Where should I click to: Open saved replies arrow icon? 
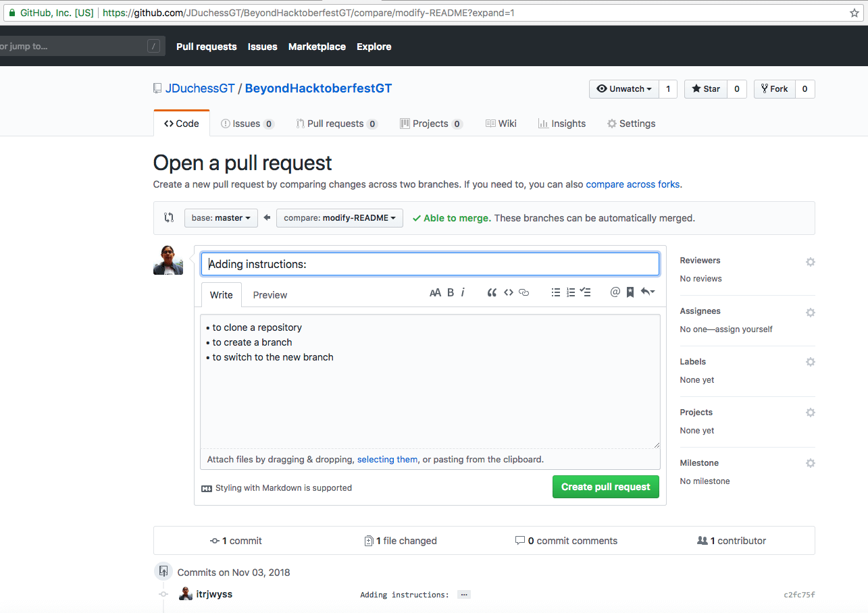[x=648, y=292]
